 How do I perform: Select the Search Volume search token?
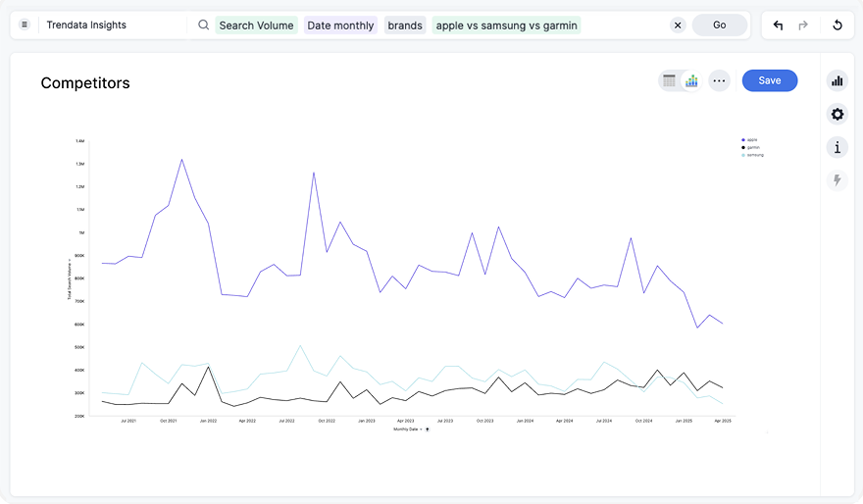pos(256,25)
